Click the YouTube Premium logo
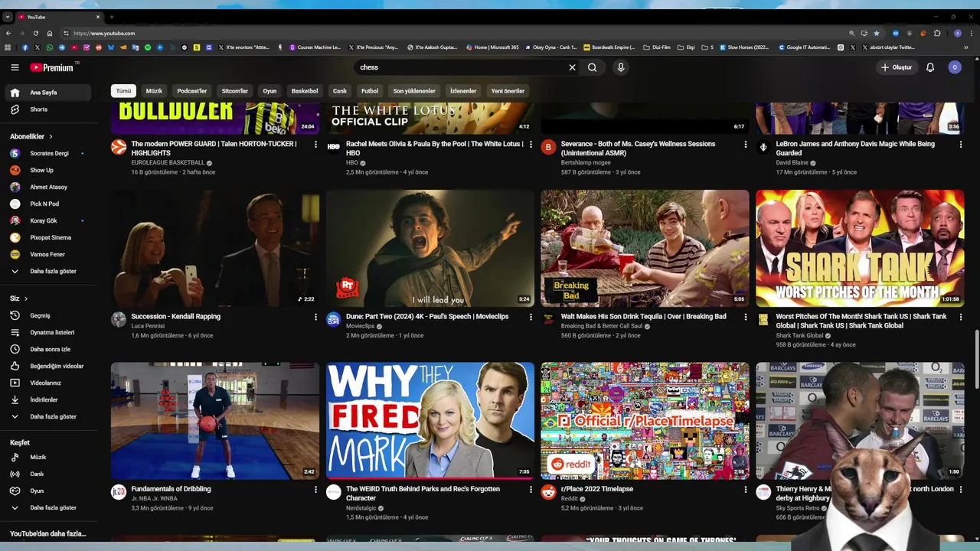Viewport: 980px width, 551px height. [54, 67]
